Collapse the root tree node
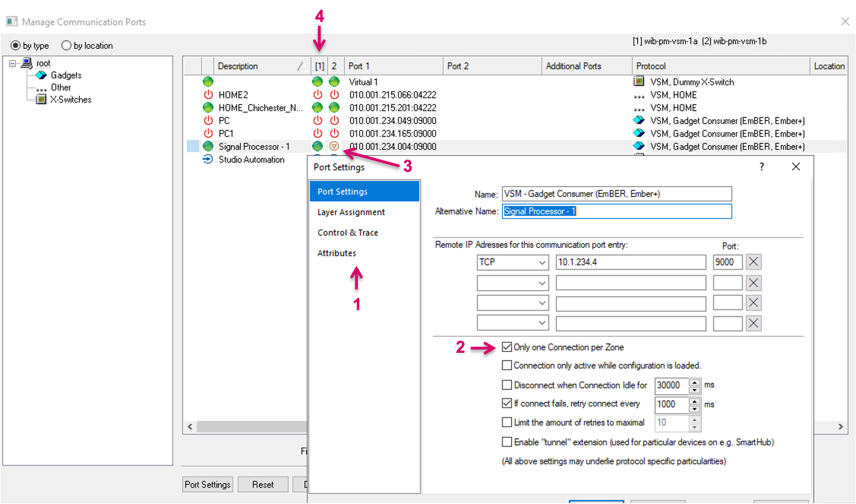856x504 pixels. coord(12,63)
